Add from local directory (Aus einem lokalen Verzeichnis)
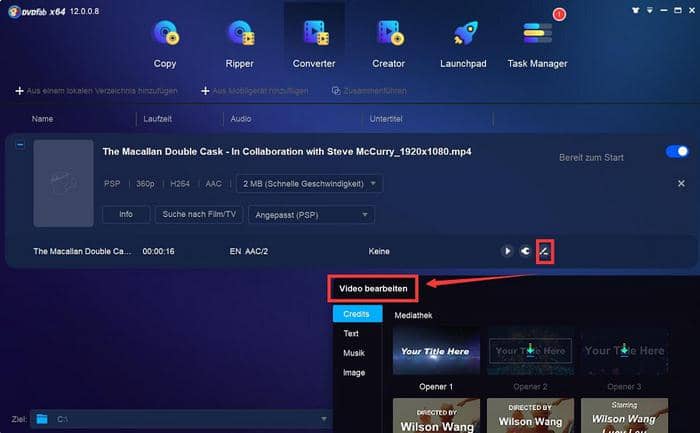This screenshot has height=433, width=700. (96, 91)
